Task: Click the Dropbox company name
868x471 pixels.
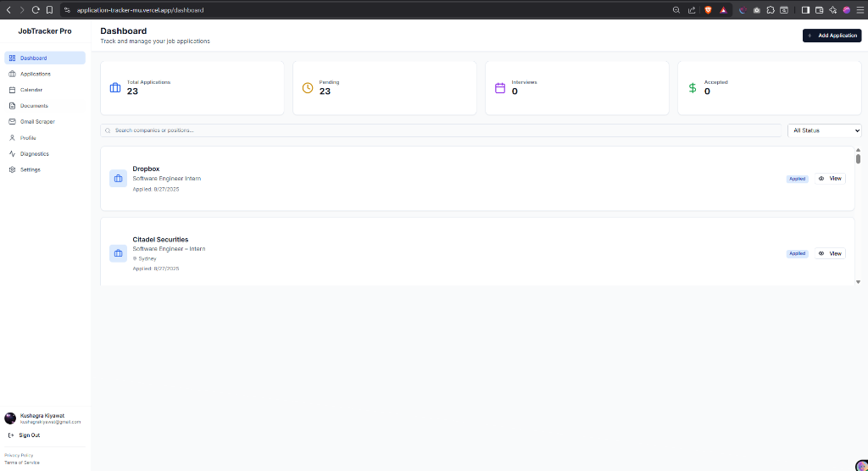Action: click(x=146, y=169)
